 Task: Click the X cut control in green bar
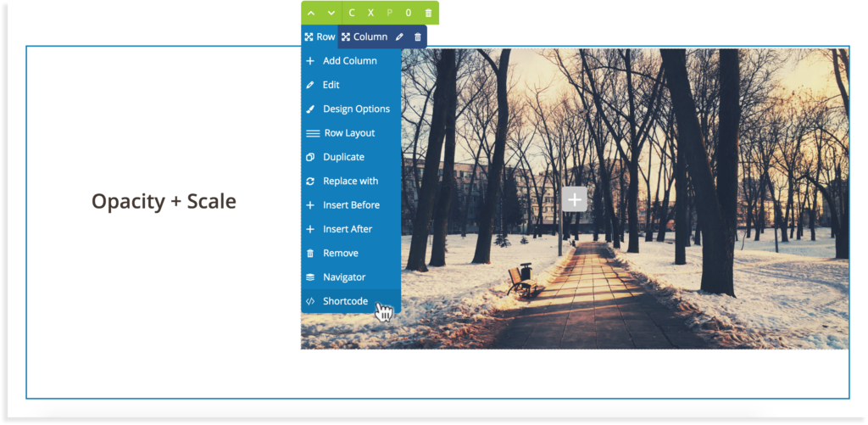371,13
